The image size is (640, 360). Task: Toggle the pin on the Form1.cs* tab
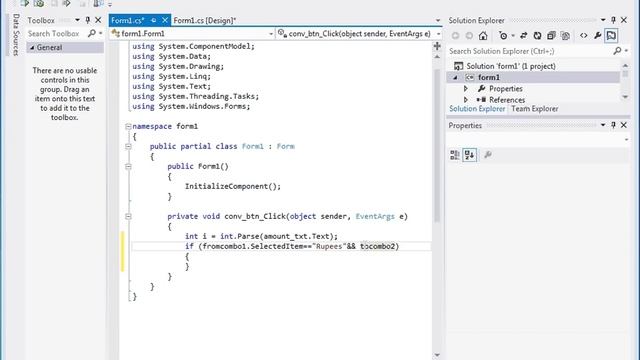click(x=153, y=20)
